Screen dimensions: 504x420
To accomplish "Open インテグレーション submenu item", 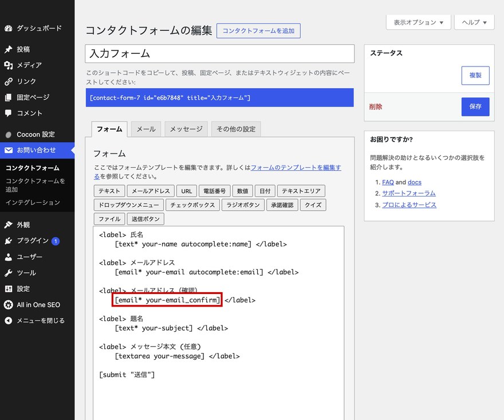I will point(33,203).
